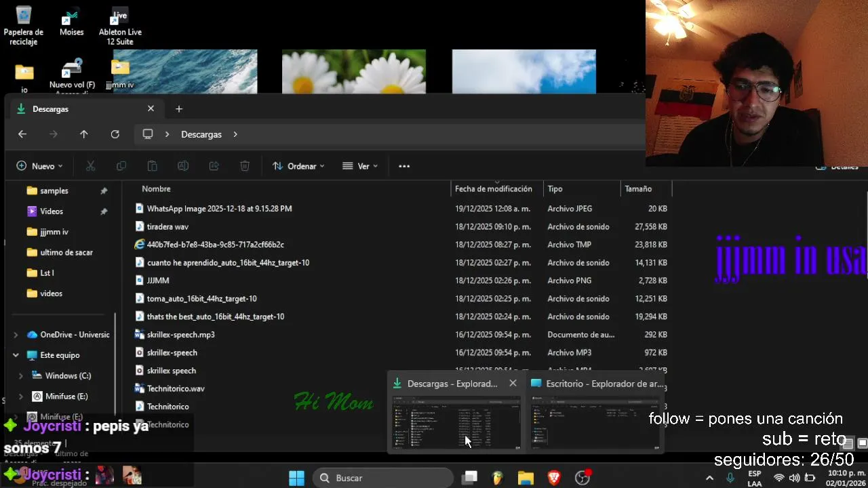The width and height of the screenshot is (868, 488).
Task: Click the Share icon in toolbar
Action: pos(214,166)
